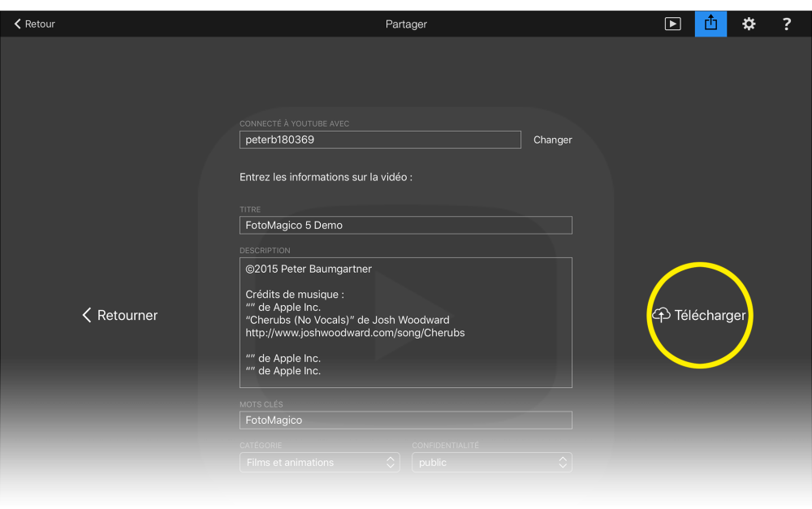Click the '©2015 Peter Baumgartner' line
This screenshot has height=509, width=812.
[x=308, y=270]
